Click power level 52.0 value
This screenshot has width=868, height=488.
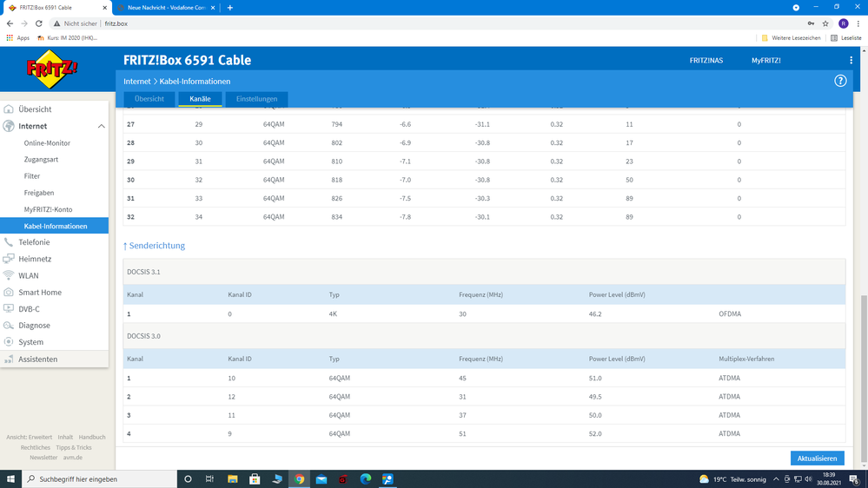click(x=595, y=434)
